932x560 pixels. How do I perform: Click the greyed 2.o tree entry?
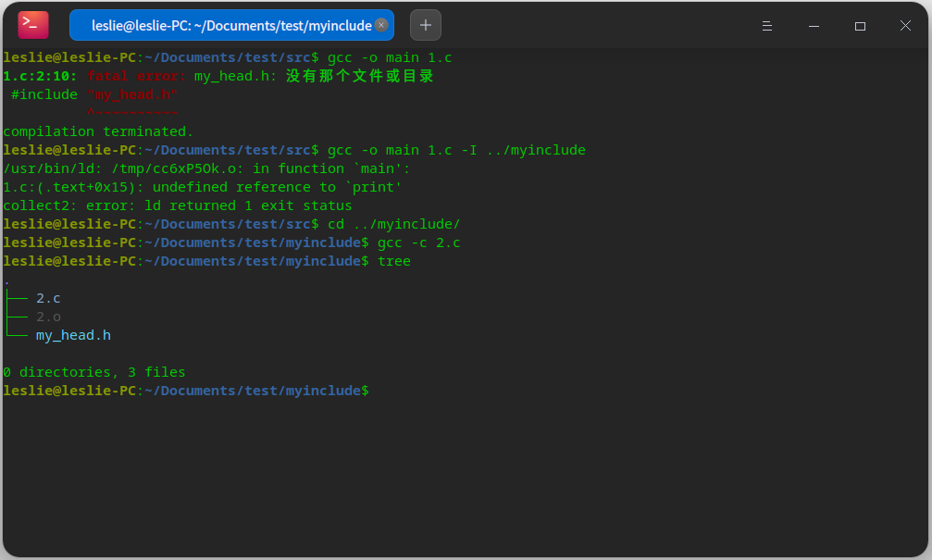pos(48,317)
